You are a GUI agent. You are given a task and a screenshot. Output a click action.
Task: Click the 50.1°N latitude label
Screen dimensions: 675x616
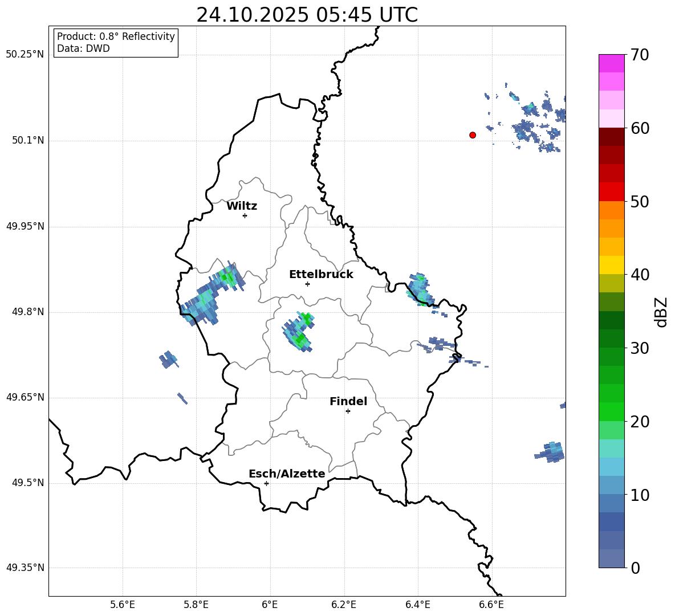[x=28, y=141]
